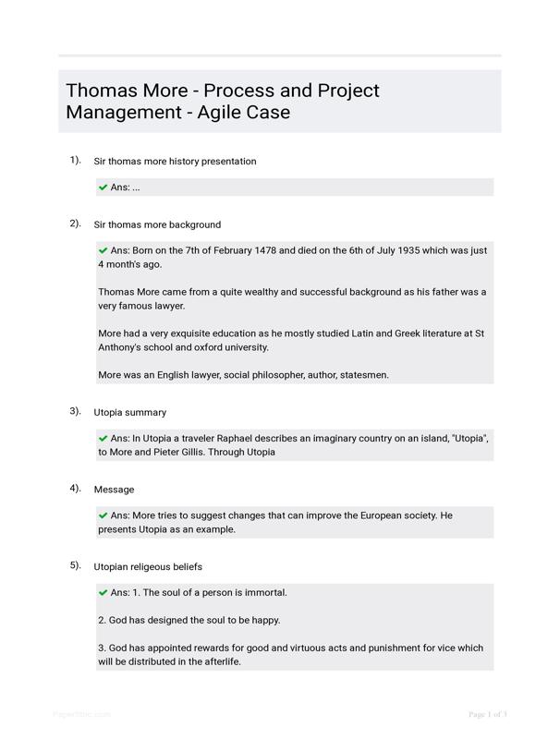The width and height of the screenshot is (560, 739).
Task: Click the "Message" question heading
Action: (x=114, y=490)
